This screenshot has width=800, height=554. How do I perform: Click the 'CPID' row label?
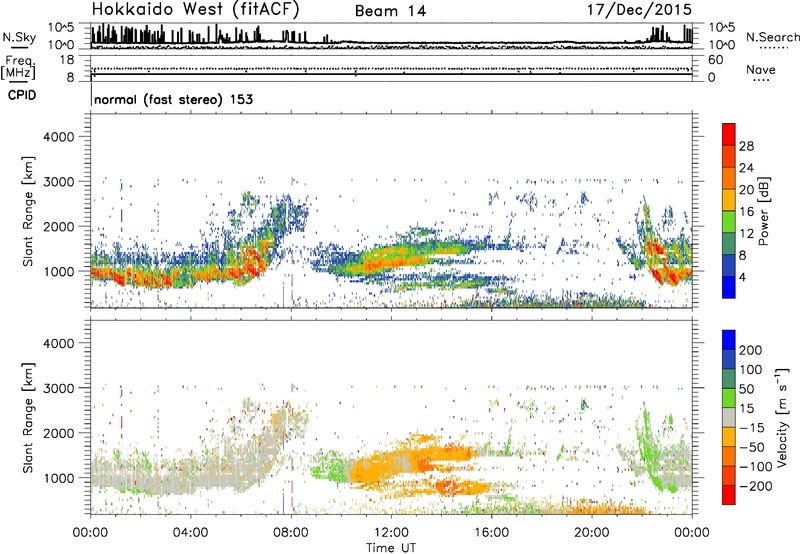pyautogui.click(x=22, y=95)
